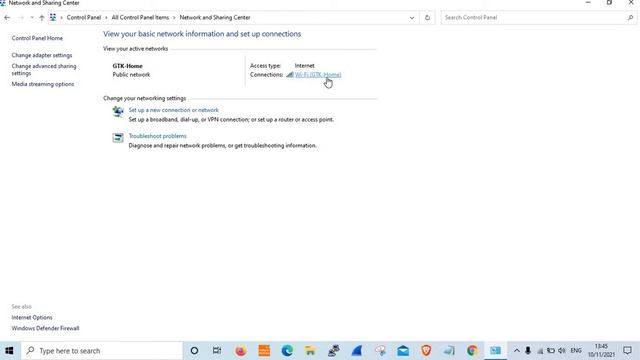Open the blue shark fin app on taskbar
Viewport: 640px width, 360px height.
pyautogui.click(x=357, y=351)
